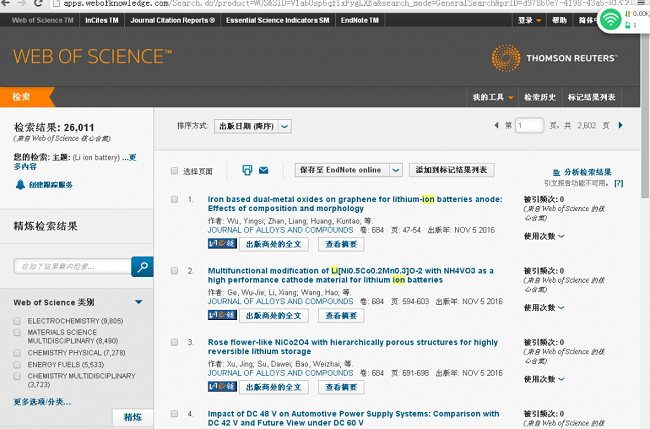Open the EndNote TM tab
The image size is (650, 429).
pos(359,20)
